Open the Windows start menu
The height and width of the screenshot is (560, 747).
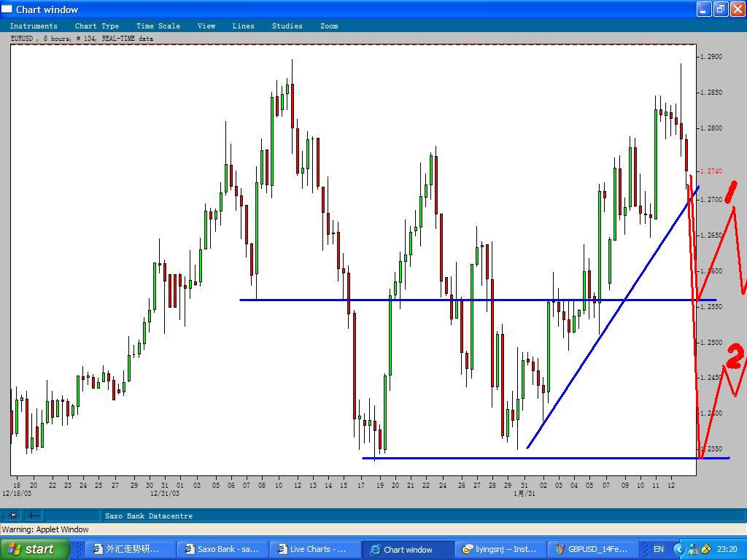35,549
